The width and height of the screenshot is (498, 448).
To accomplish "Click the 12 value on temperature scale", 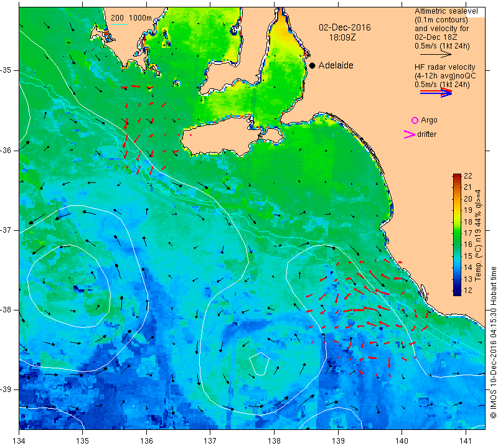I will 468,291.
